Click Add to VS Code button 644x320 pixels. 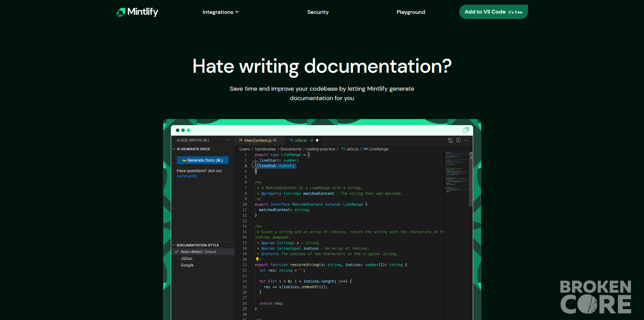493,12
